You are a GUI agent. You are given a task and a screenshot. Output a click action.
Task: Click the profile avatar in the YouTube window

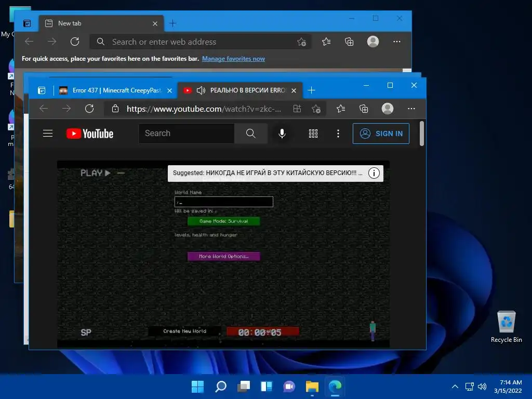click(388, 109)
